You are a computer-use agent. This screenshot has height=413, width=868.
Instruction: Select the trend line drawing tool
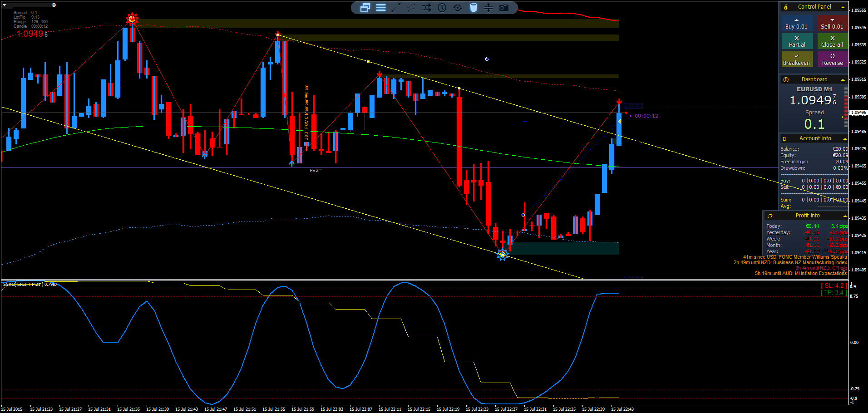pos(396,8)
